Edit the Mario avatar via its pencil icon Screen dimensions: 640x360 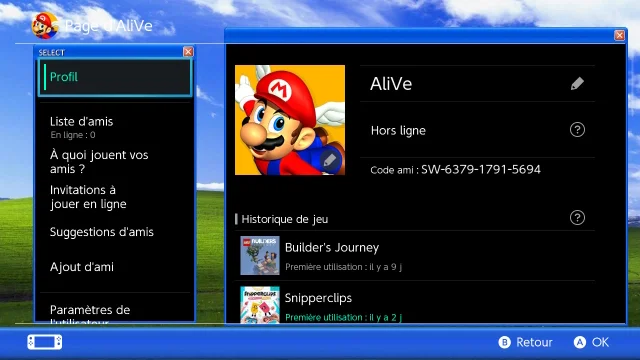pos(330,160)
